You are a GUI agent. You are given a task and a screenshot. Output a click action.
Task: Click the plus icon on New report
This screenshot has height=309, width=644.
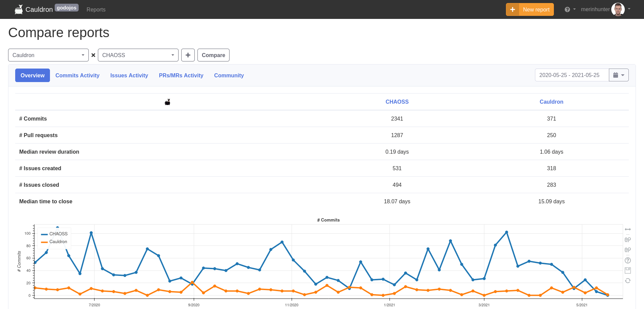coord(512,9)
